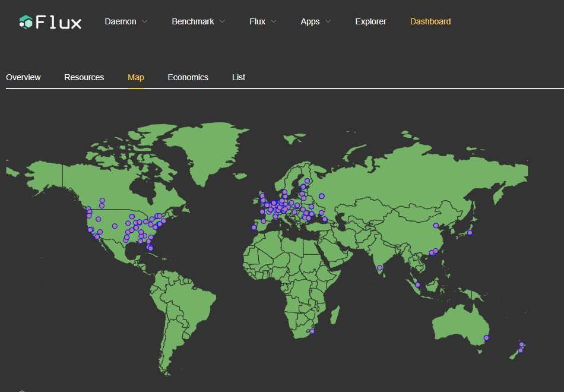Screen dimensions: 564x392
Task: Open the Flux navigation menu
Action: click(x=257, y=21)
